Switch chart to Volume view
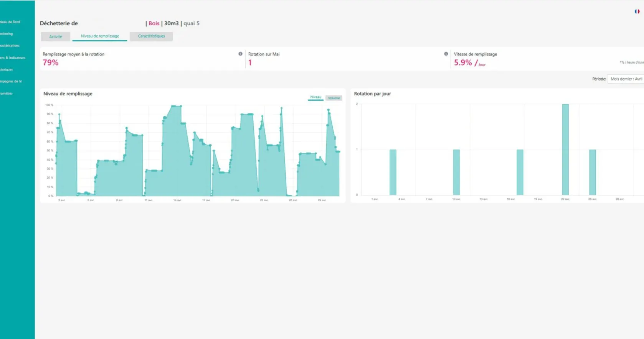This screenshot has width=644, height=339. coord(334,98)
